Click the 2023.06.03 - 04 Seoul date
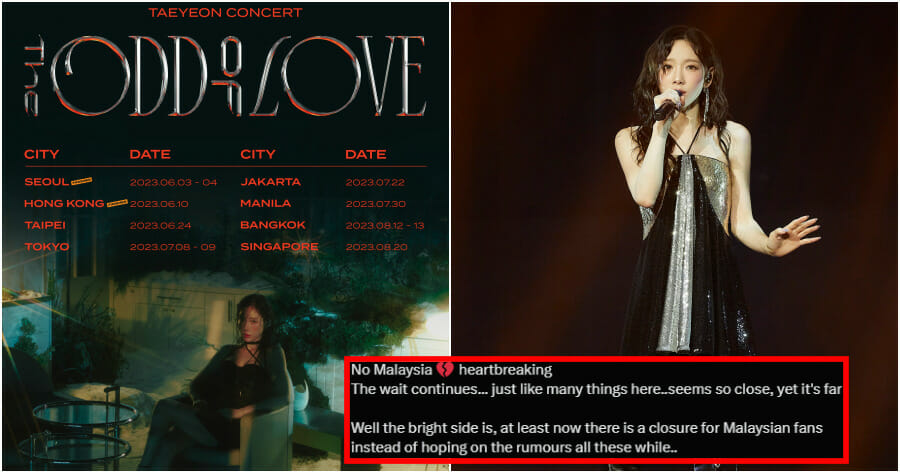This screenshot has height=473, width=900. pyautogui.click(x=173, y=183)
